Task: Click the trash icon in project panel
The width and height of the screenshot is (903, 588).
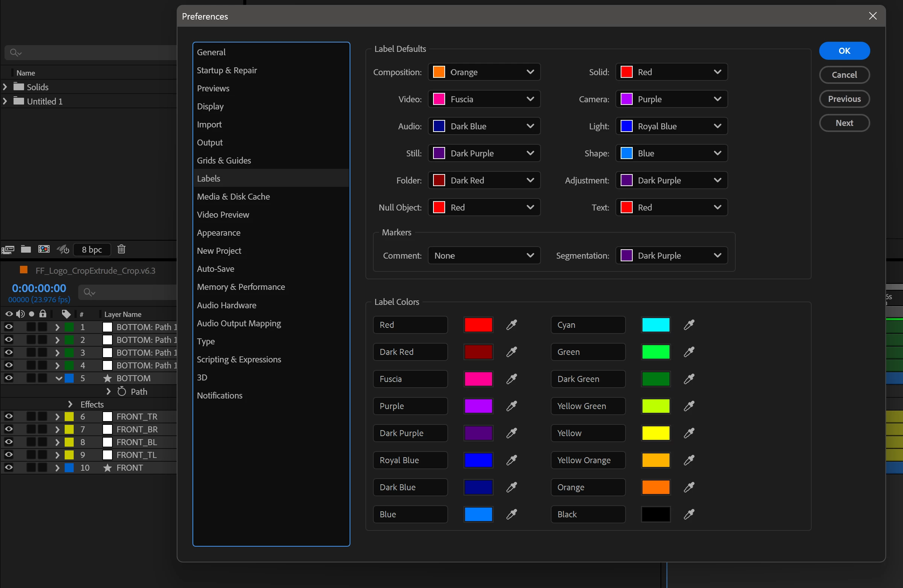Action: 121,249
